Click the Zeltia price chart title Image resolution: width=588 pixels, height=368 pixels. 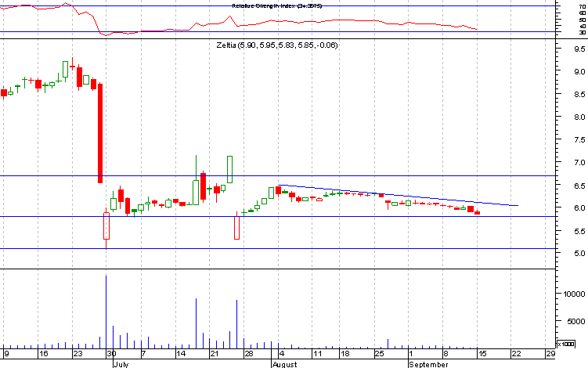click(277, 45)
